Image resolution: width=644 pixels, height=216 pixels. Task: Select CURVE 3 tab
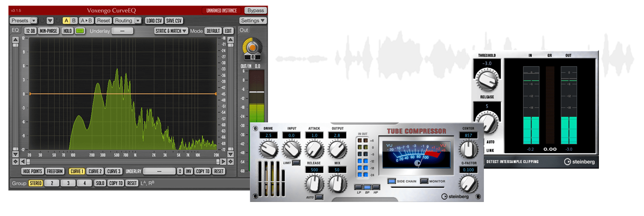pyautogui.click(x=114, y=171)
